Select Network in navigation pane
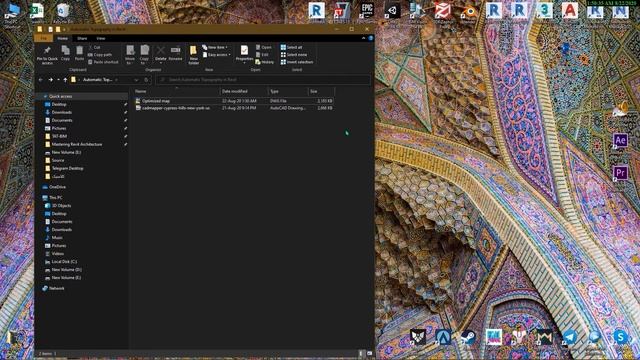640x360 pixels. (56, 289)
